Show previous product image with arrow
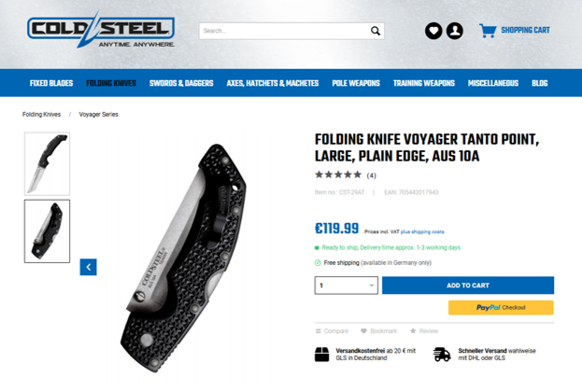582x392 pixels. 89,267
